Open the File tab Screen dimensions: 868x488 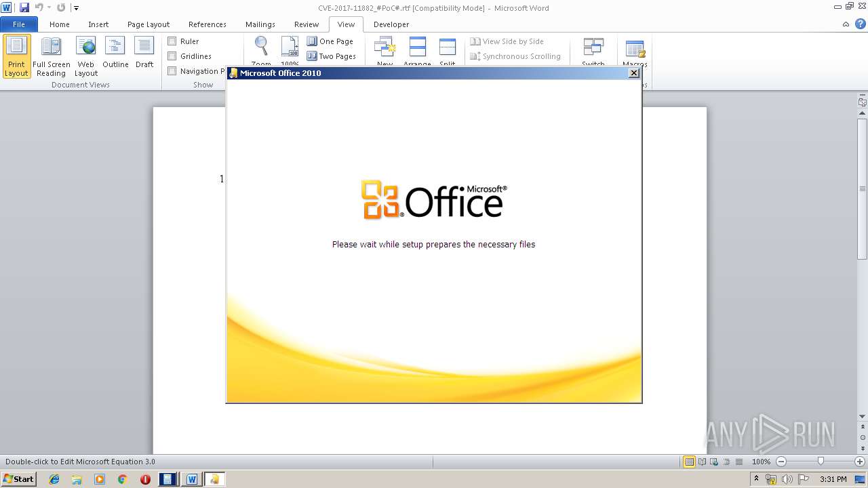[19, 24]
